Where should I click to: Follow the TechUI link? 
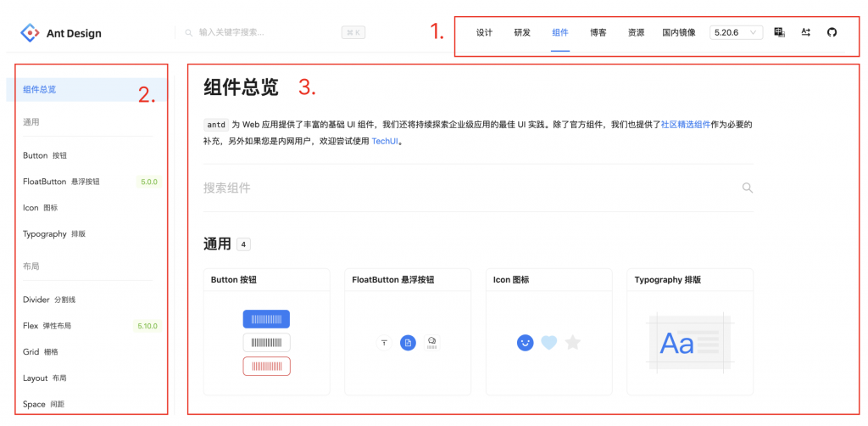click(x=385, y=141)
